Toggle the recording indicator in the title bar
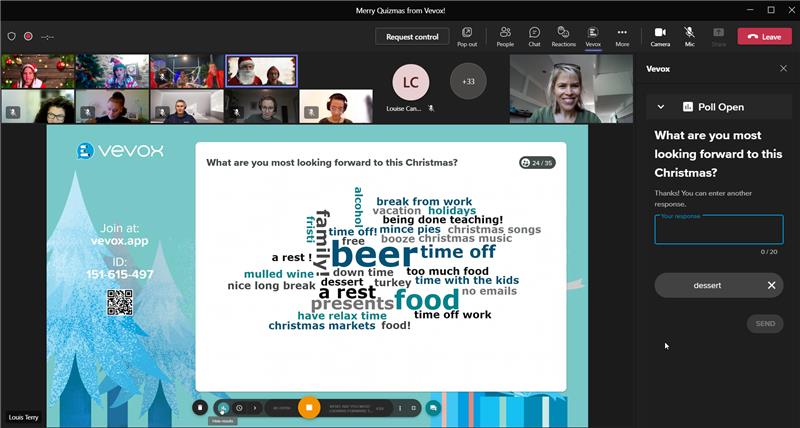Viewport: 800px width, 428px height. click(x=28, y=36)
